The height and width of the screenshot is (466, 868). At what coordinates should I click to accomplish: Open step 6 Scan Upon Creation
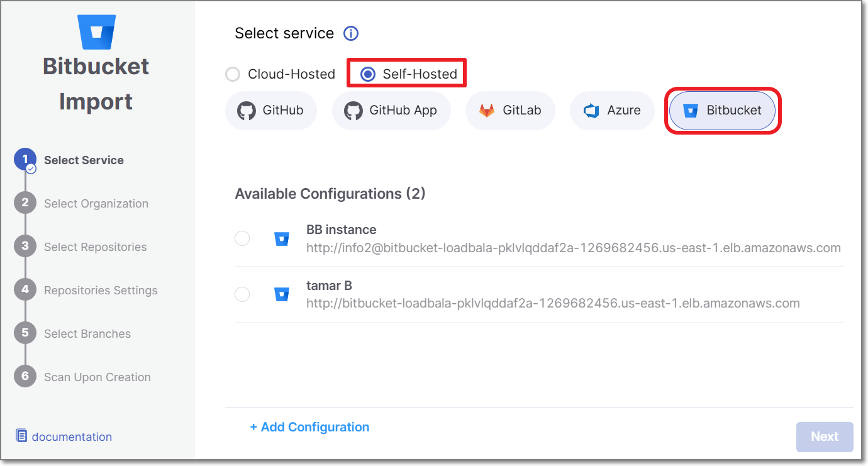[x=97, y=377]
